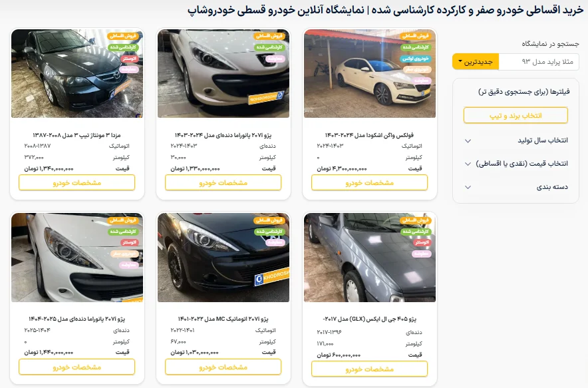Open the black Peugeot 207 MC photo
The width and height of the screenshot is (588, 388).
click(x=223, y=258)
